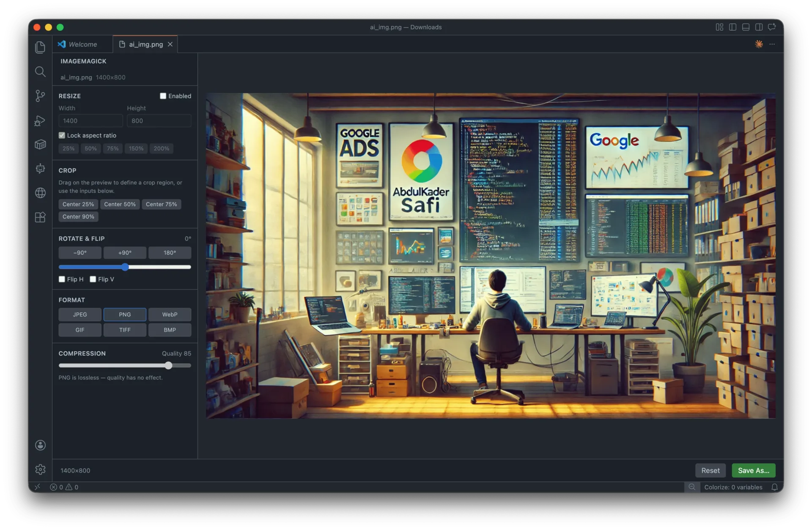
Task: Click the 50% resize preset
Action: pos(91,148)
